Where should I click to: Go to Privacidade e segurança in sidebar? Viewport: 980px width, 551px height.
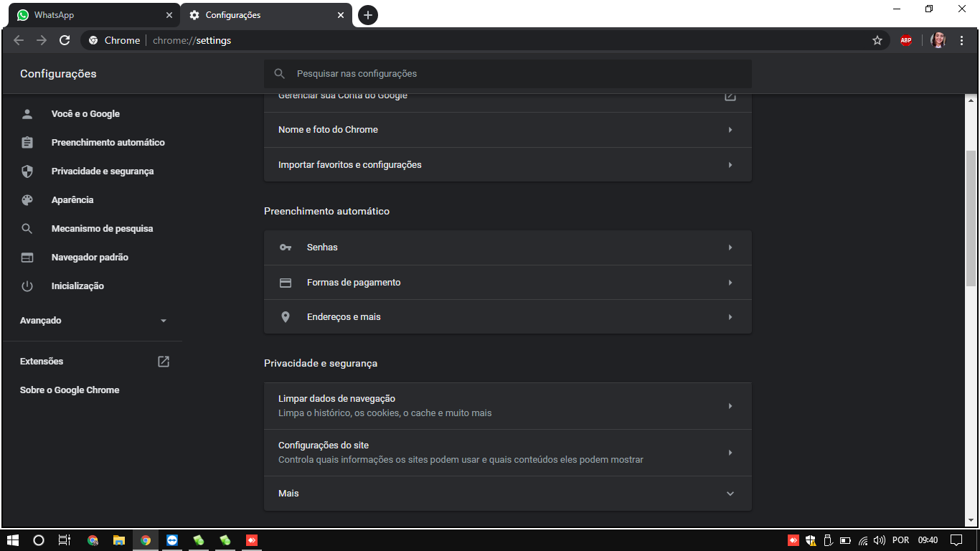point(103,171)
